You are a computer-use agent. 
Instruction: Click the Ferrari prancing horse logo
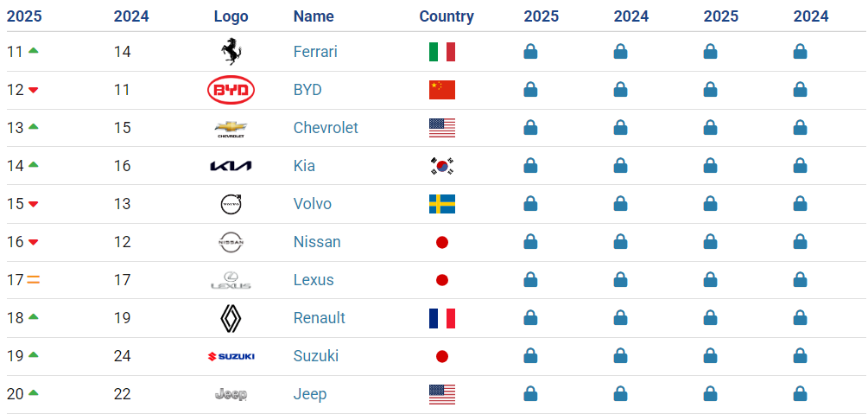(x=231, y=52)
